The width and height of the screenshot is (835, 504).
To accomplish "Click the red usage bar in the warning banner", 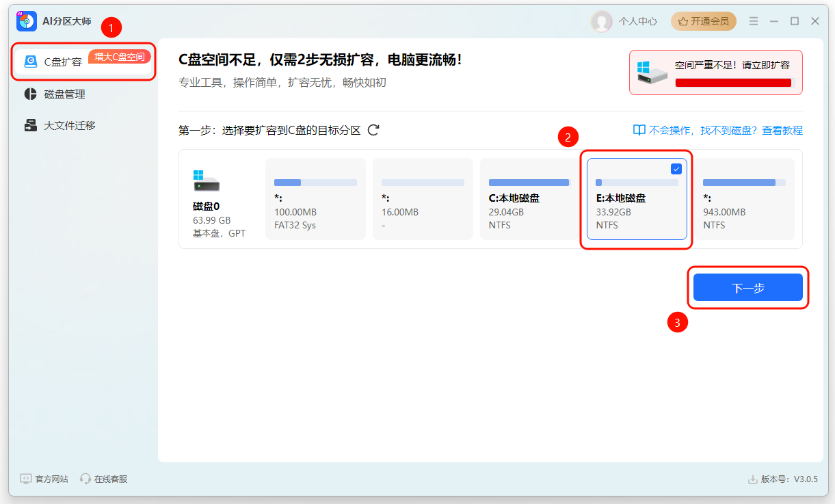I will click(x=733, y=82).
